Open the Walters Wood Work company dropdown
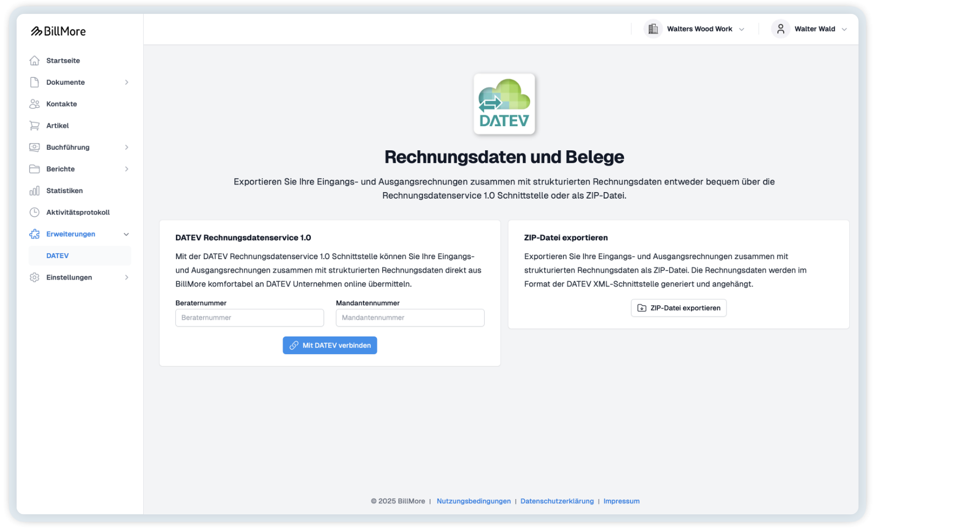Screen dimensions: 980x528 tap(695, 29)
